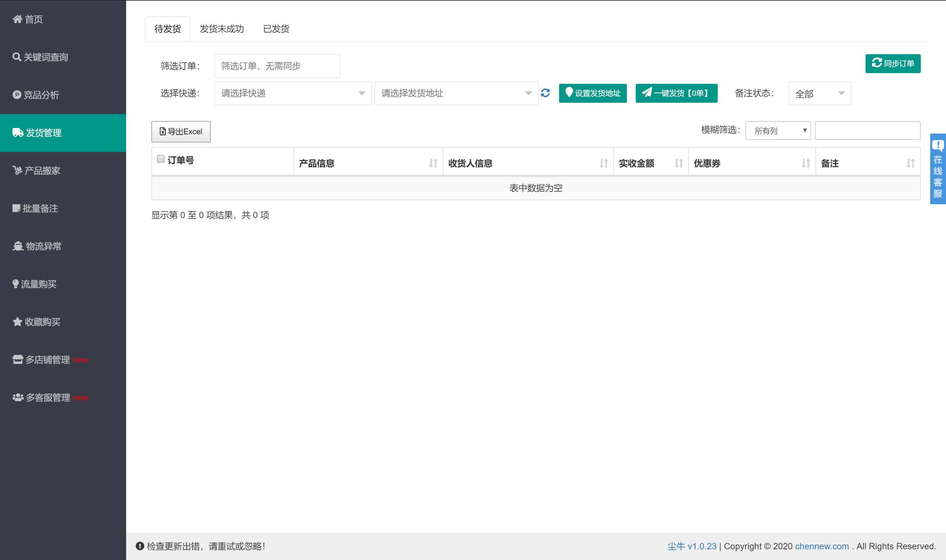Image resolution: width=946 pixels, height=560 pixels.
Task: Open 竞品分析 in the sidebar
Action: pos(63,95)
